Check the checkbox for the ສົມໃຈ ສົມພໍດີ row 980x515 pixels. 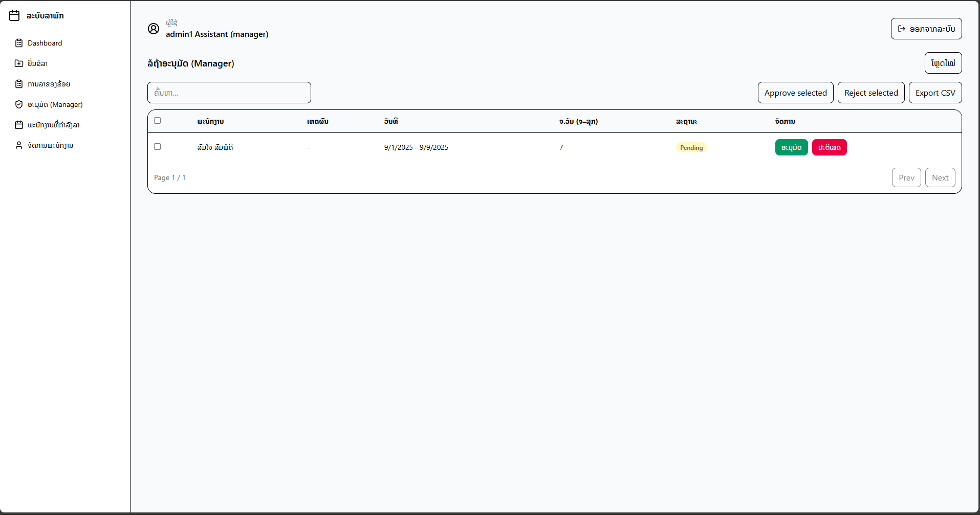(158, 147)
